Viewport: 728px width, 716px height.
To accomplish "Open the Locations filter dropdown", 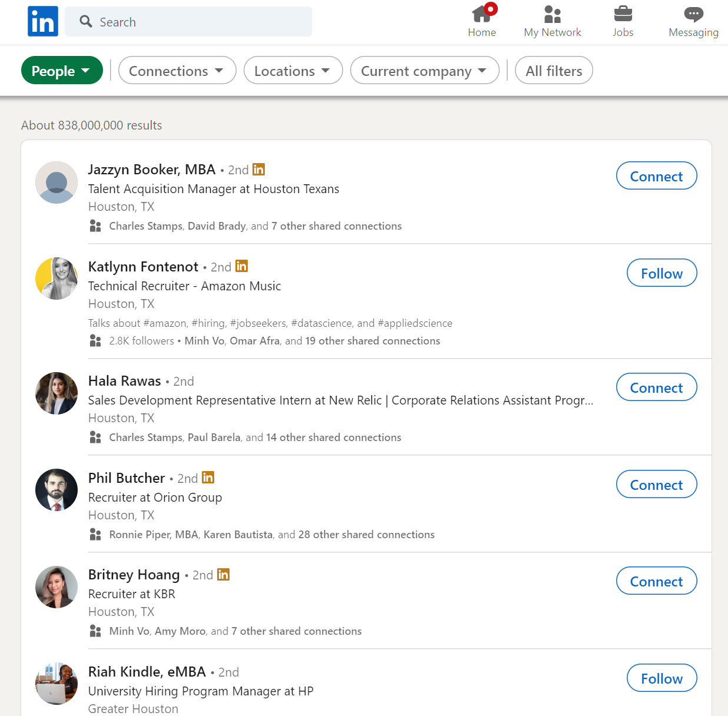I will (x=293, y=70).
